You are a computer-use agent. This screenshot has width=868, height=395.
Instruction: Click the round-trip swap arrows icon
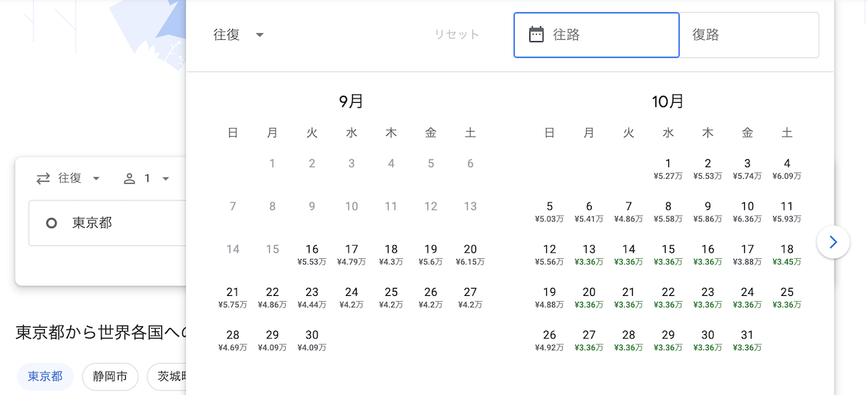pos(43,178)
